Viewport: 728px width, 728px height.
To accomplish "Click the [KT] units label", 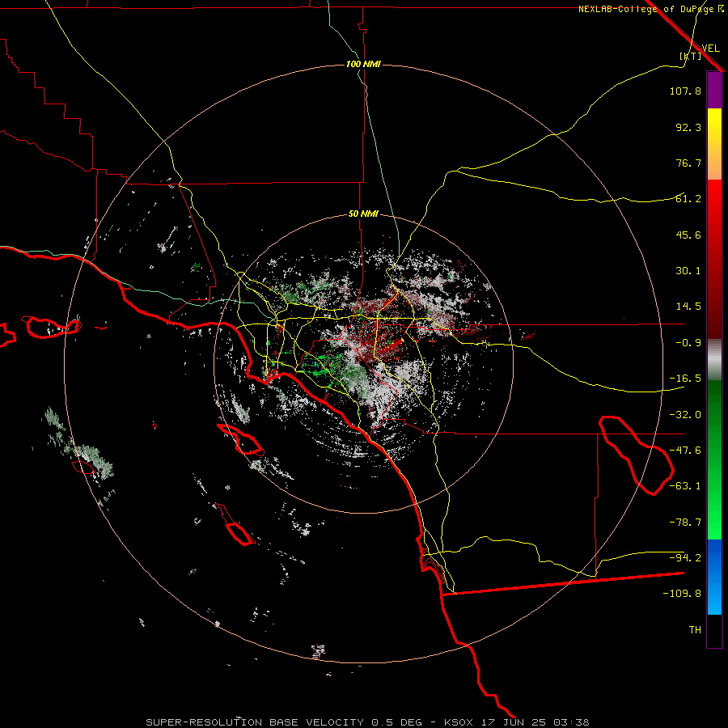I will point(691,56).
